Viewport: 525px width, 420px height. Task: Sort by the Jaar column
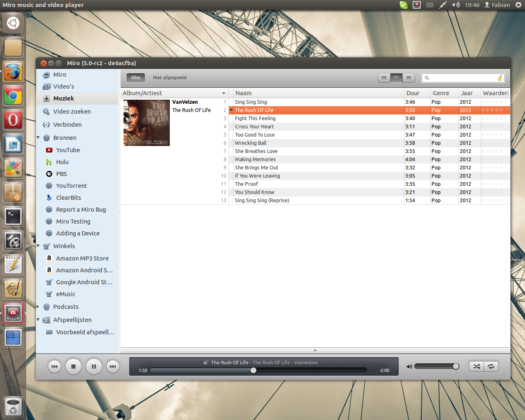click(x=470, y=93)
